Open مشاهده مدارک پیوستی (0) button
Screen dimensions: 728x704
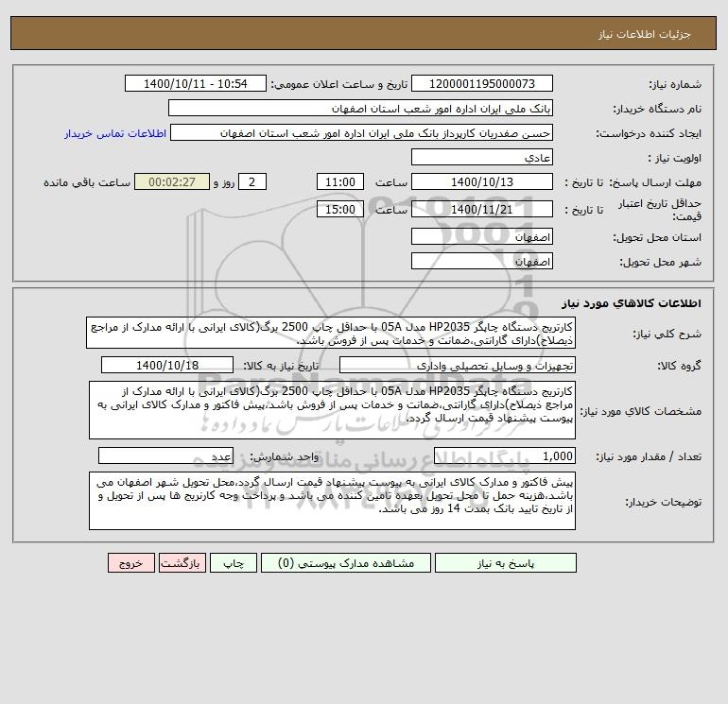pos(346,563)
